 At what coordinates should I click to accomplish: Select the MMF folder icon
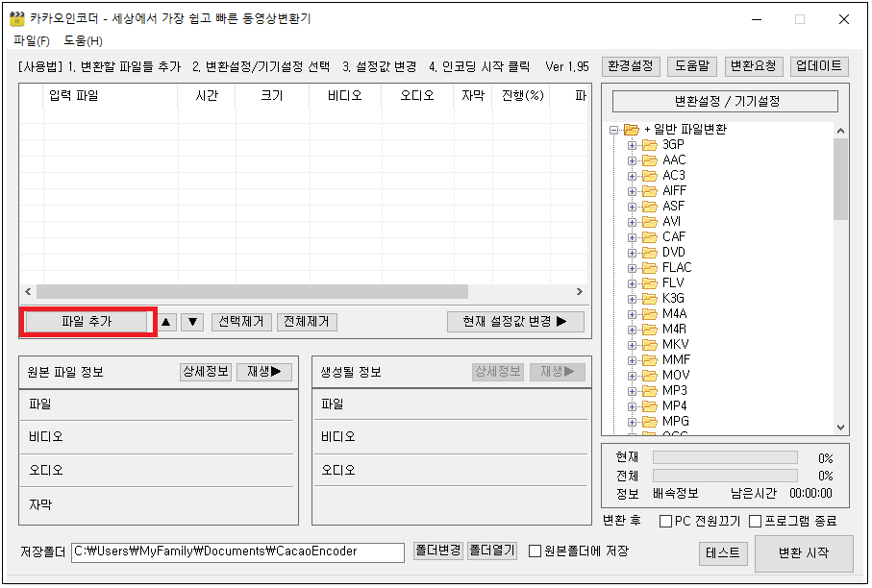(650, 360)
